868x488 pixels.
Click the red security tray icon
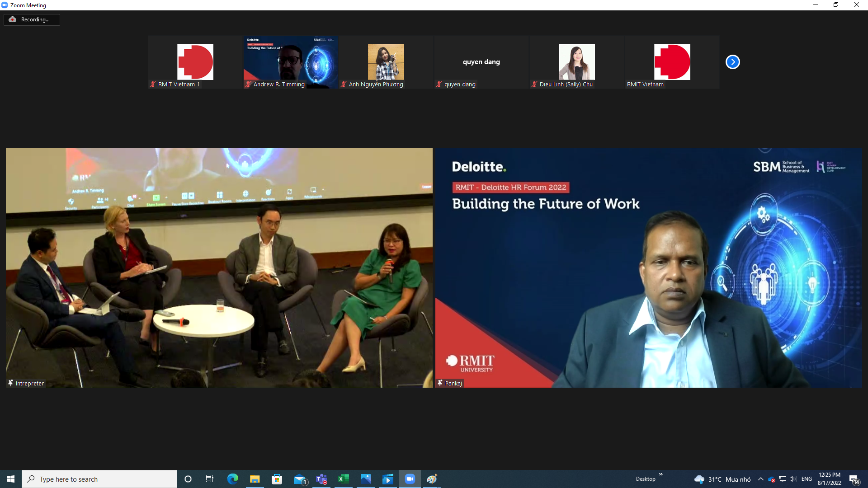(772, 479)
